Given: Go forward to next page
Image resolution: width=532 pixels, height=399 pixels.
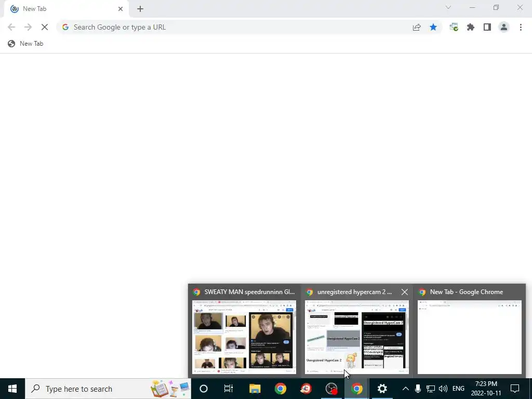Looking at the screenshot, I should coord(28,27).
